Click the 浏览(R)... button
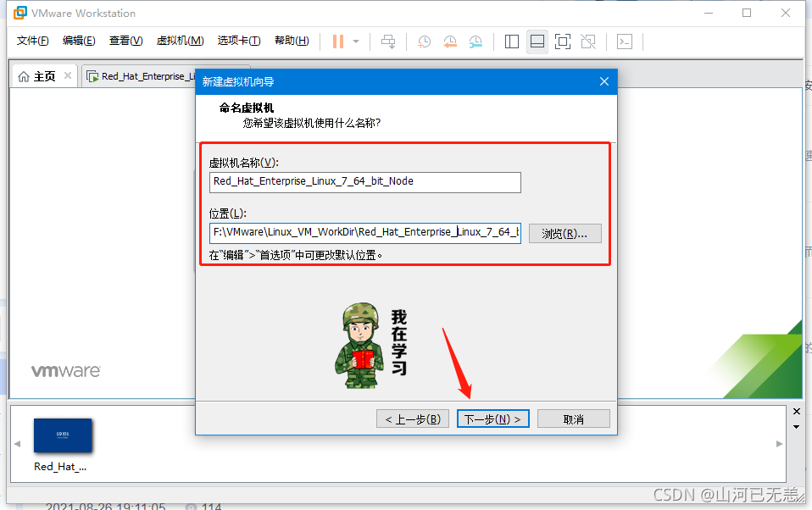812x510 pixels. [x=565, y=234]
